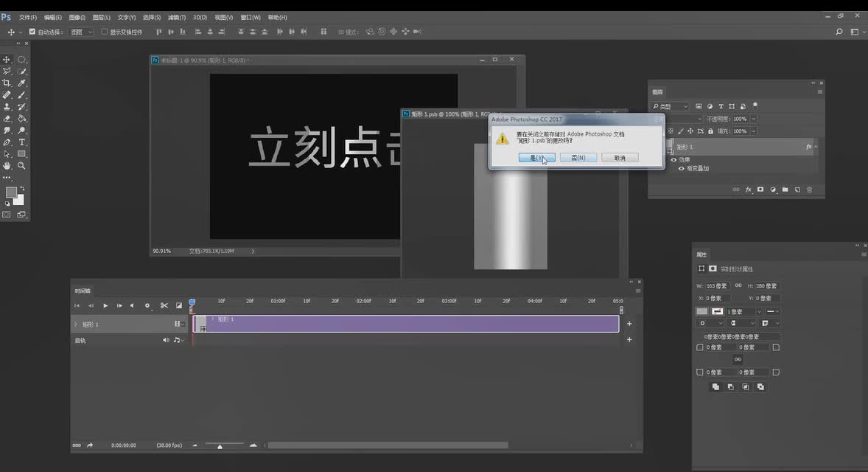This screenshot has width=868, height=472.
Task: Click the 取消 button in the dialog
Action: pos(619,157)
